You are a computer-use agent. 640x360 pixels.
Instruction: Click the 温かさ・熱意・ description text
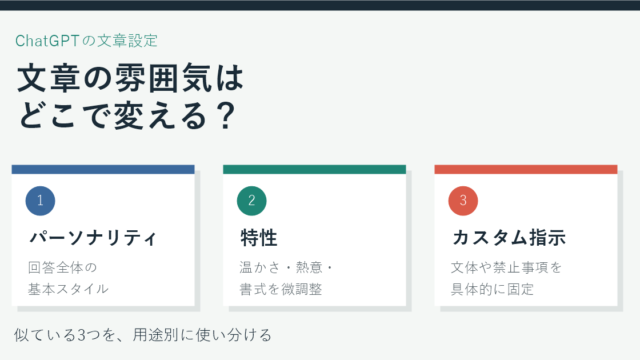(x=286, y=268)
